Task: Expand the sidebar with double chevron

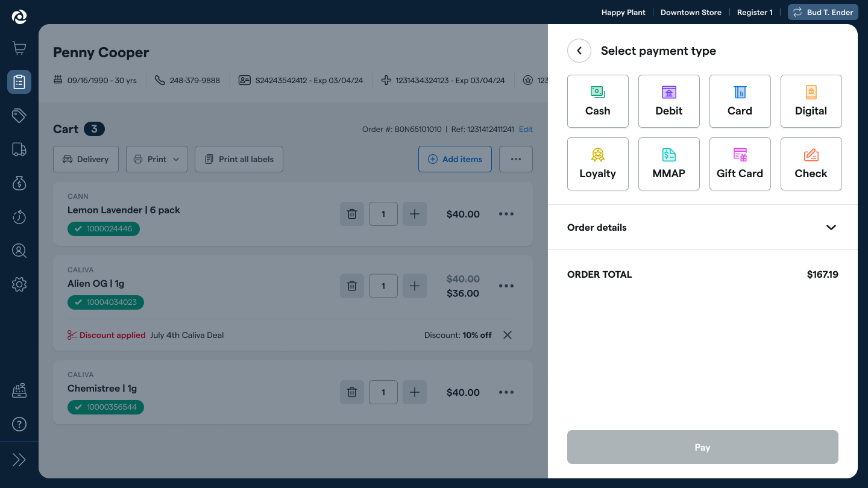Action: [x=19, y=460]
